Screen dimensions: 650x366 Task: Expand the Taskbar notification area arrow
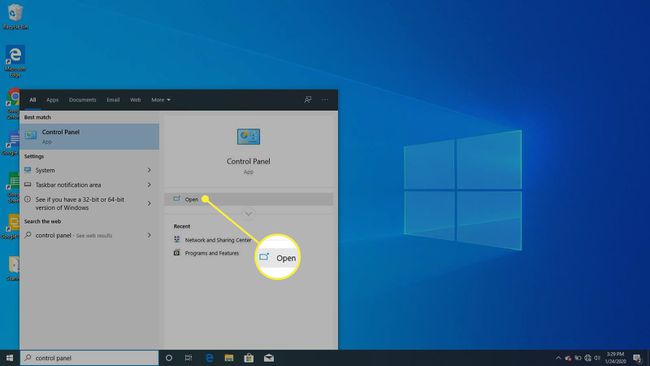149,184
